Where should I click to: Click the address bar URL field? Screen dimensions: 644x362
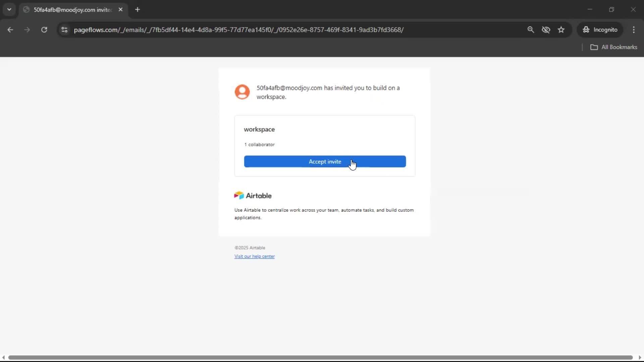pyautogui.click(x=238, y=30)
